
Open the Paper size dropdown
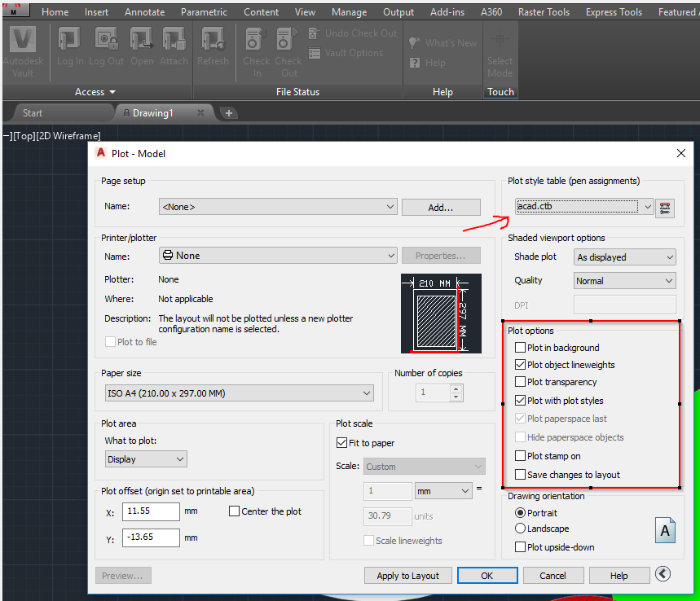367,393
